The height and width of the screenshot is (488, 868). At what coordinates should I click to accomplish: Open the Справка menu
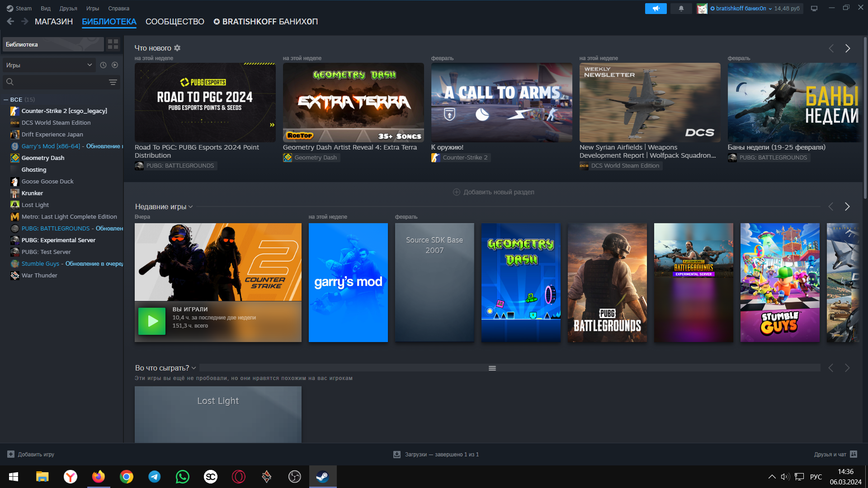[x=119, y=8]
